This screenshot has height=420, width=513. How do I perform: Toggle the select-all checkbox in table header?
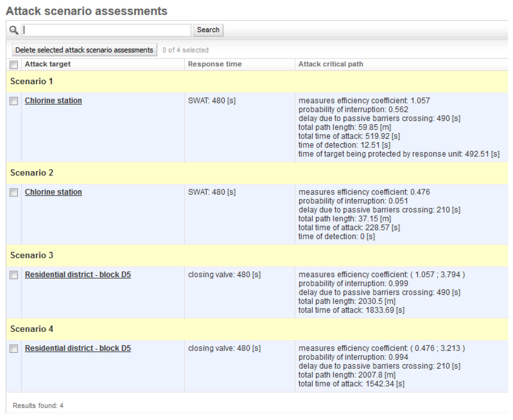[x=14, y=65]
